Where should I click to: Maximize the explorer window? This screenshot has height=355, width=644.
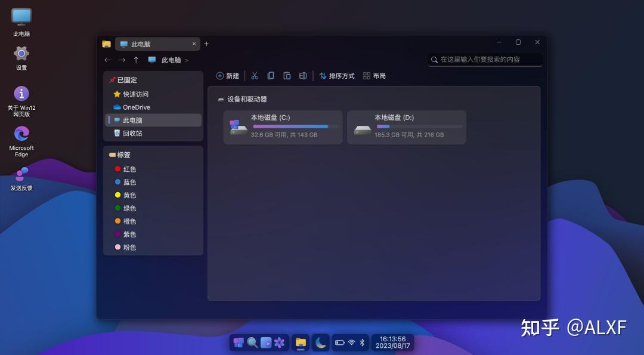coord(518,42)
